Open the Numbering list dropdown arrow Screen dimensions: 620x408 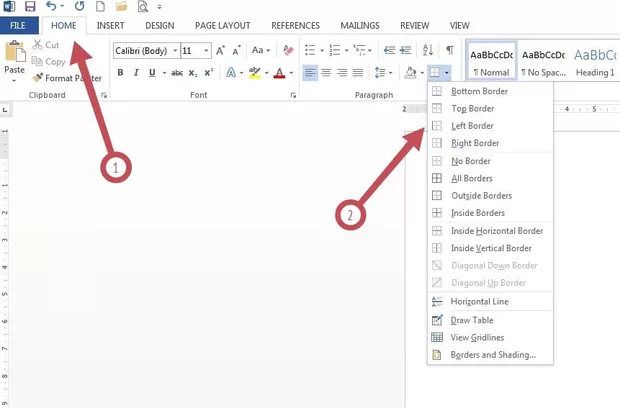(x=346, y=51)
